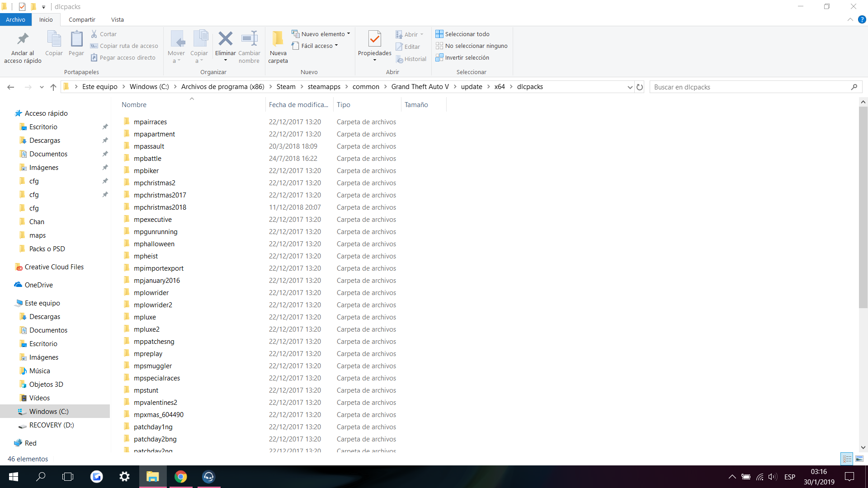Viewport: 868px width, 488px height.
Task: Click the Cortar scissors icon
Action: click(x=94, y=34)
